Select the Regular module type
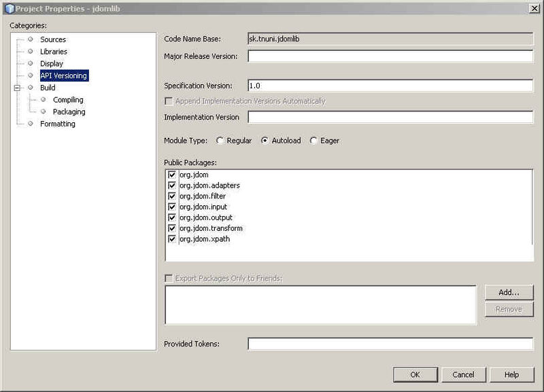The height and width of the screenshot is (392, 544). tap(220, 141)
